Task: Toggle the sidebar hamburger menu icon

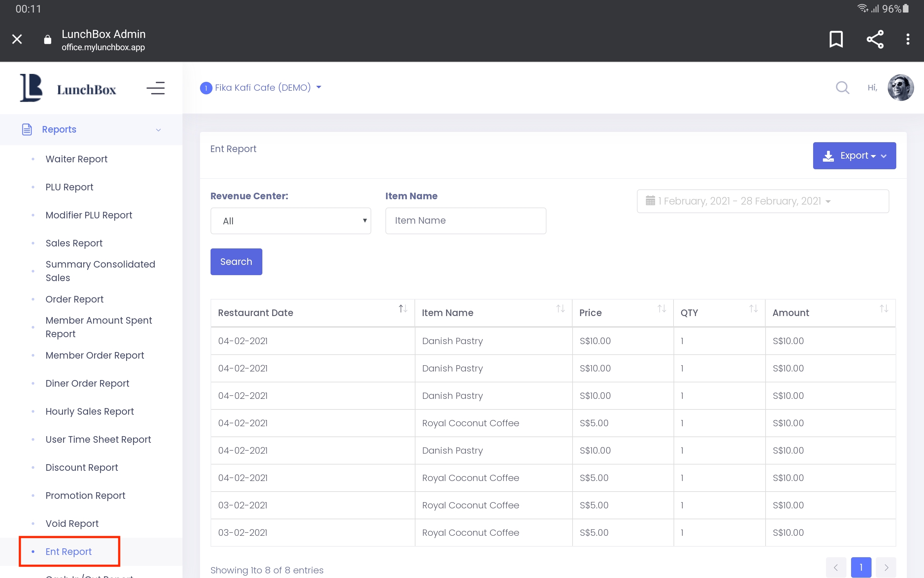Action: click(155, 88)
